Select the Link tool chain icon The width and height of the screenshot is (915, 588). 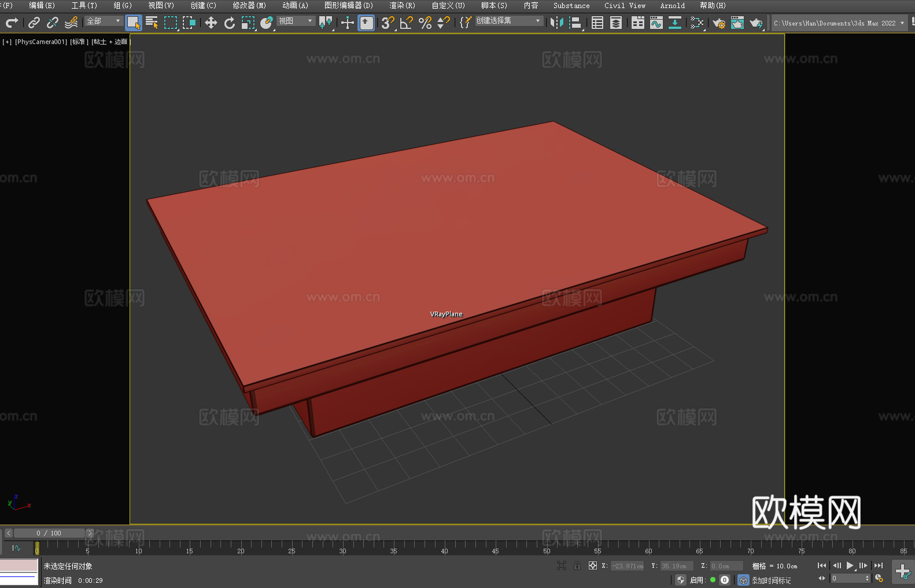[x=34, y=23]
